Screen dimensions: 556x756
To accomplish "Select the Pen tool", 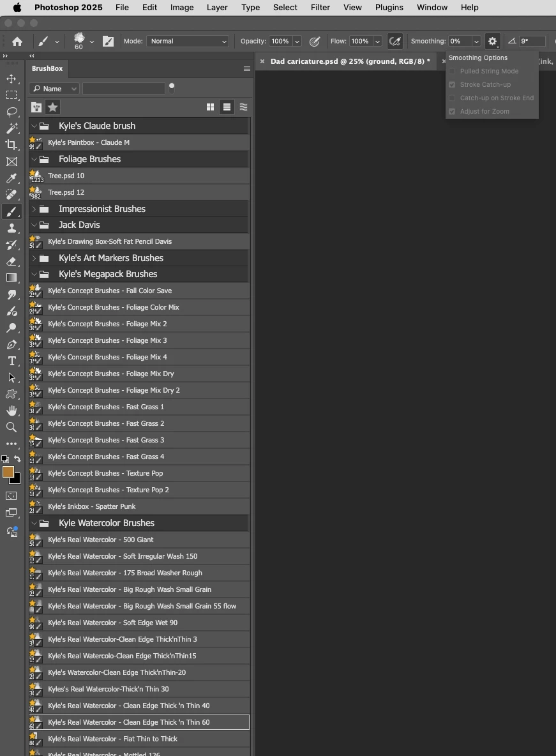I will tap(11, 344).
